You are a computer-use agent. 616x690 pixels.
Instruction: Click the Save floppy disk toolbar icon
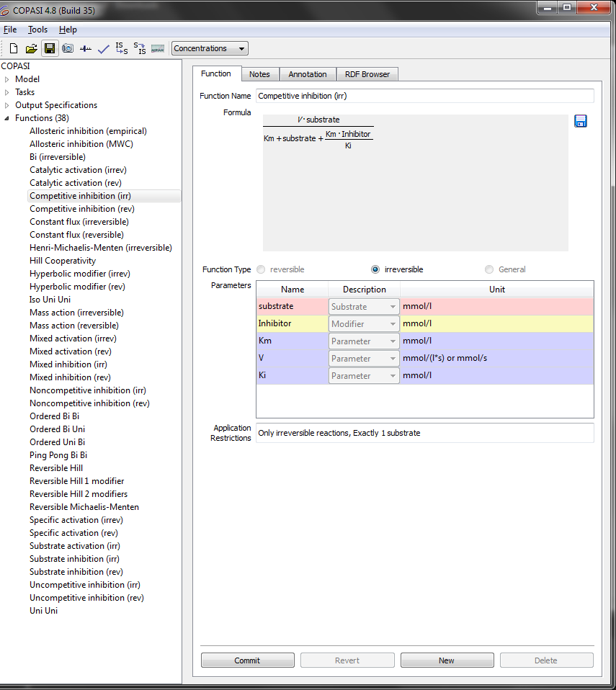[x=49, y=48]
